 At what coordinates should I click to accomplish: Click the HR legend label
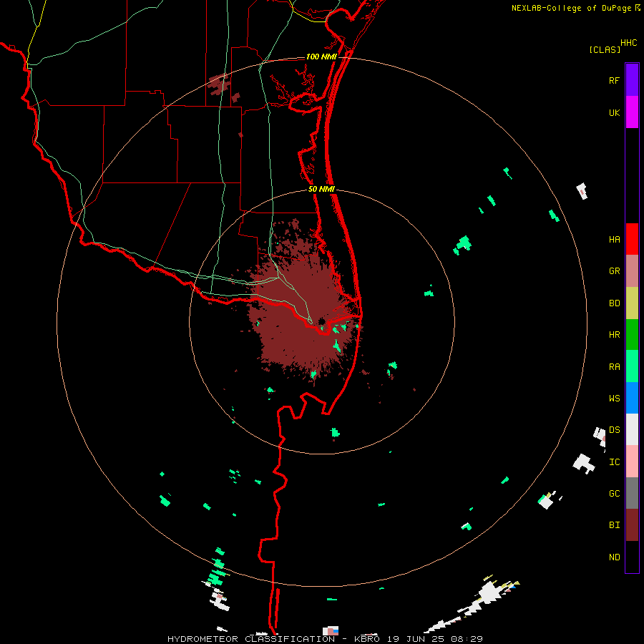coord(614,335)
